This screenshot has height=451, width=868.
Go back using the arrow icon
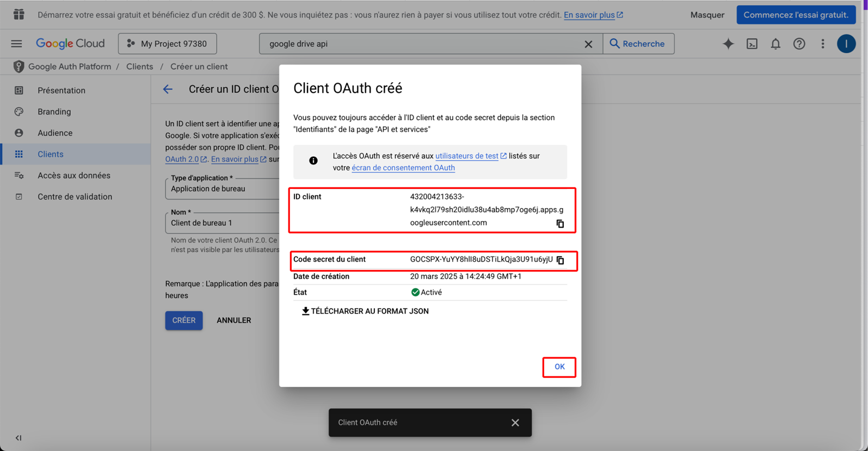coord(168,89)
